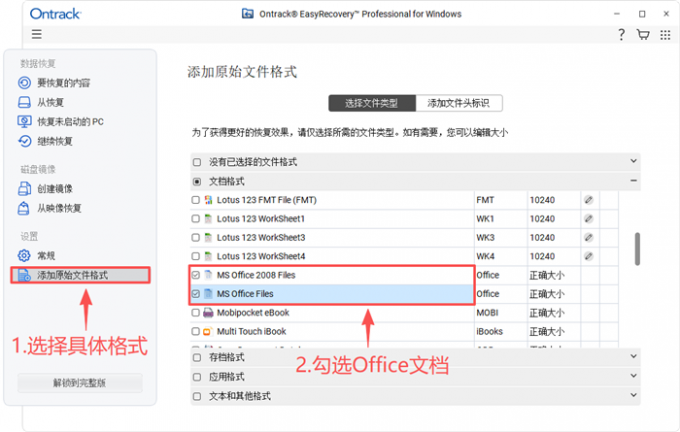Click WK1 extension cell
This screenshot has width=680, height=432.
pos(485,219)
